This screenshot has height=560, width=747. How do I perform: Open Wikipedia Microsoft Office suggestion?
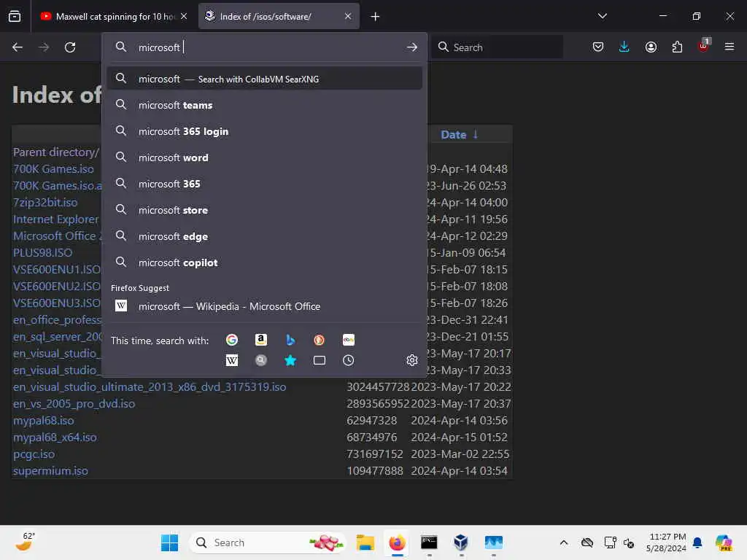265,306
